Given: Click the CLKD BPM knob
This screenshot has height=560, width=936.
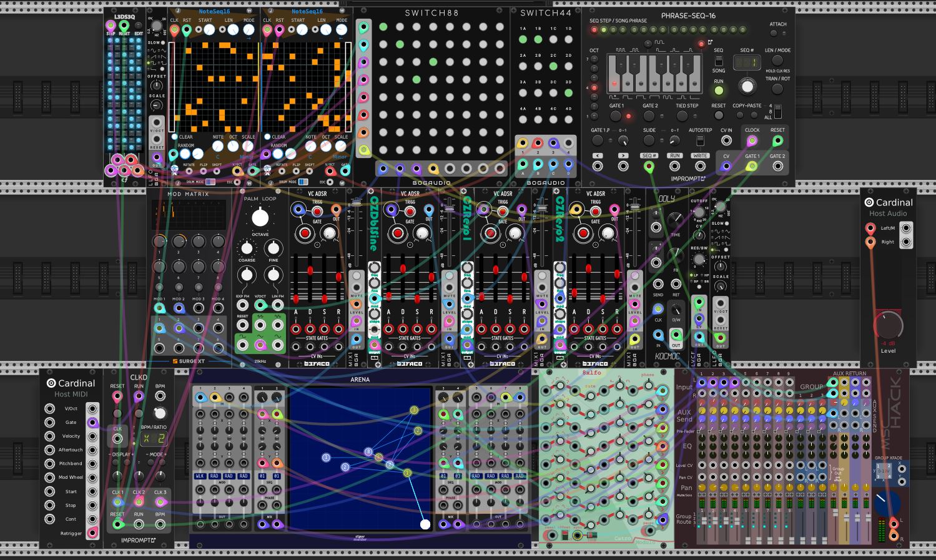Looking at the screenshot, I should pyautogui.click(x=160, y=413).
